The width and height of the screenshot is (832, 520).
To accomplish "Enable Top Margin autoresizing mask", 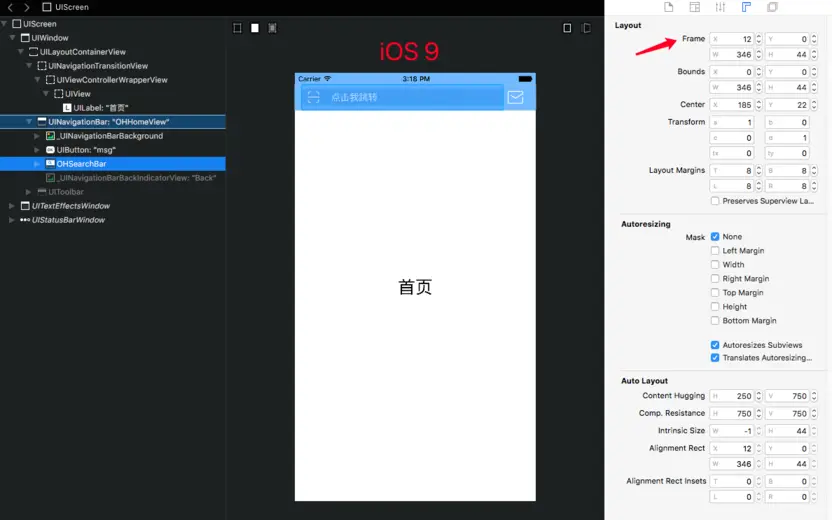I will 715,293.
